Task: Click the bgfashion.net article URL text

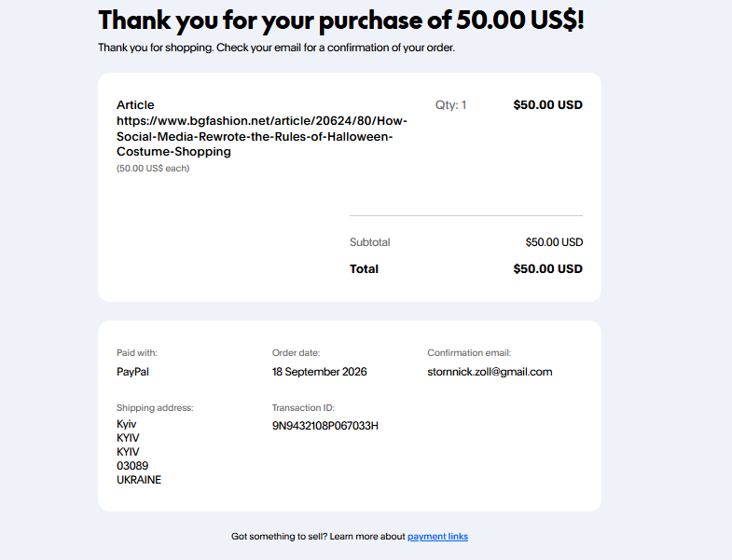Action: [262, 136]
